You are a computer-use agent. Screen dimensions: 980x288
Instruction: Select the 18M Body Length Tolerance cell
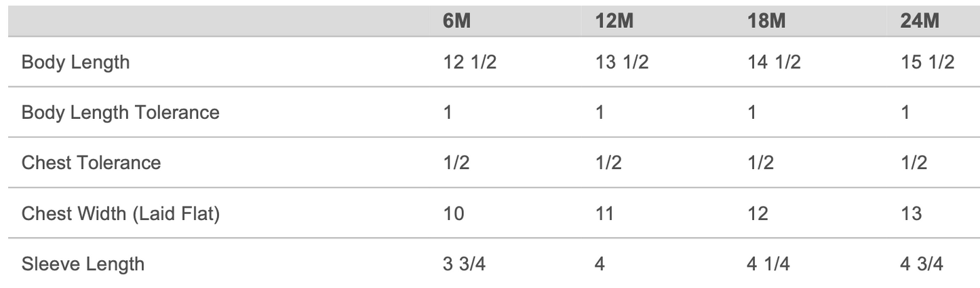pyautogui.click(x=751, y=112)
